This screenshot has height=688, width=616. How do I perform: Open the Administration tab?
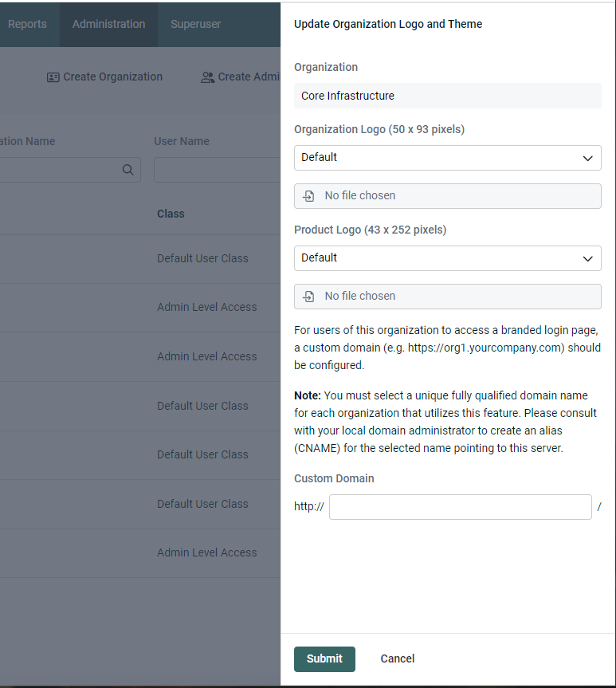[x=109, y=24]
